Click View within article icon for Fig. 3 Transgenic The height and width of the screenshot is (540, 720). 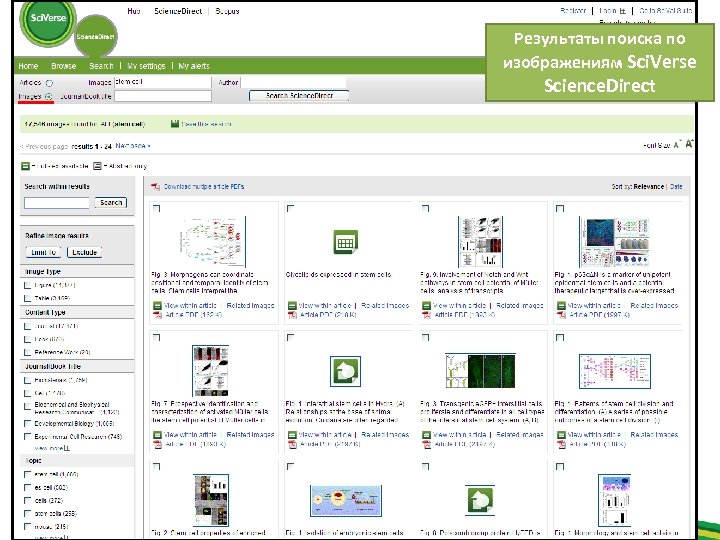427,434
